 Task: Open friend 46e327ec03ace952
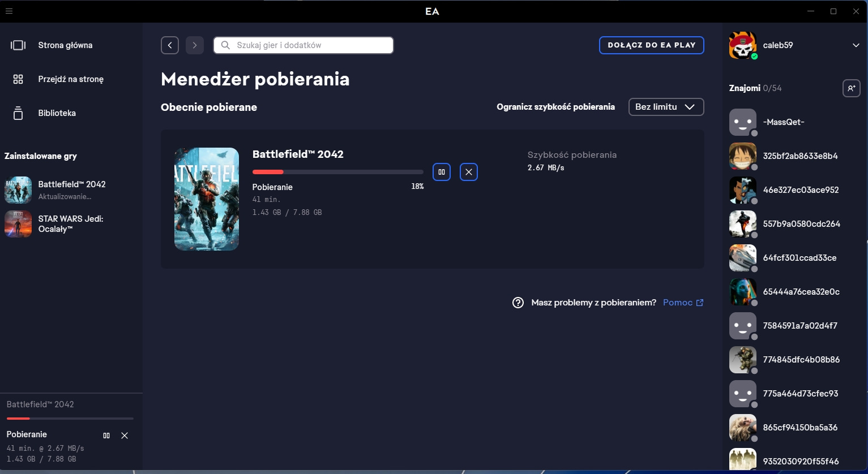click(795, 190)
